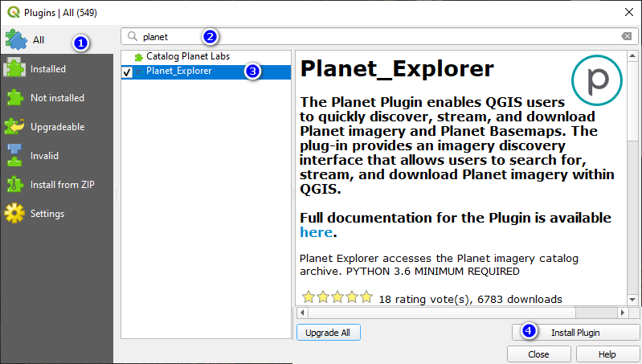
Task: Click the Installed puzzle piece icon
Action: 14,68
